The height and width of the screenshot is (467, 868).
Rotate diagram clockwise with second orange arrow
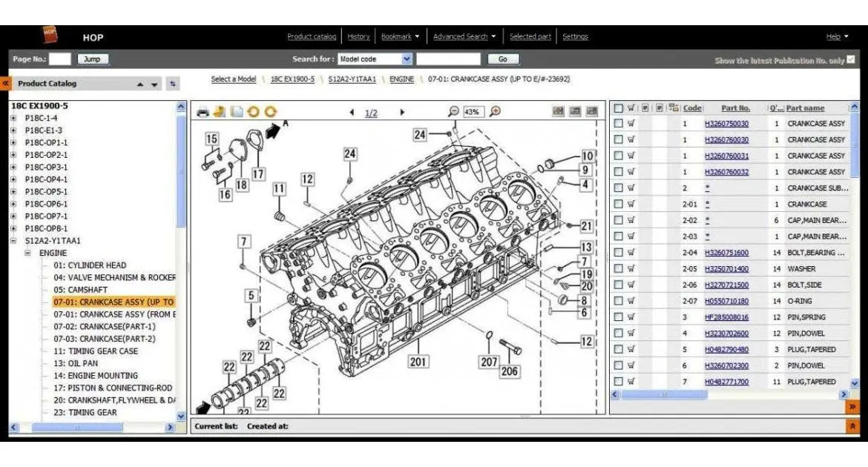click(x=270, y=112)
